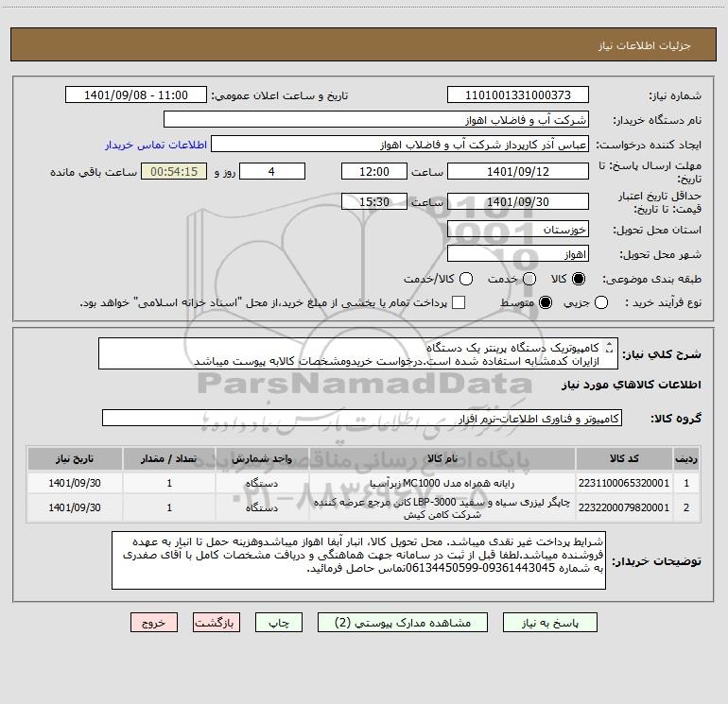Select the خدمت radio button
The image size is (728, 704).
(x=529, y=279)
